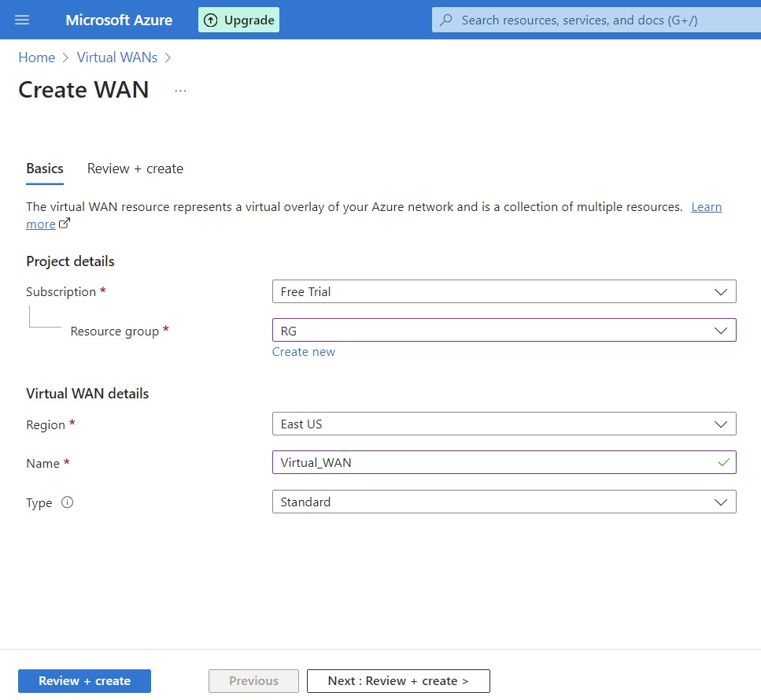Image resolution: width=761 pixels, height=700 pixels.
Task: Click the ellipsis next to Create WAN
Action: coord(180,91)
